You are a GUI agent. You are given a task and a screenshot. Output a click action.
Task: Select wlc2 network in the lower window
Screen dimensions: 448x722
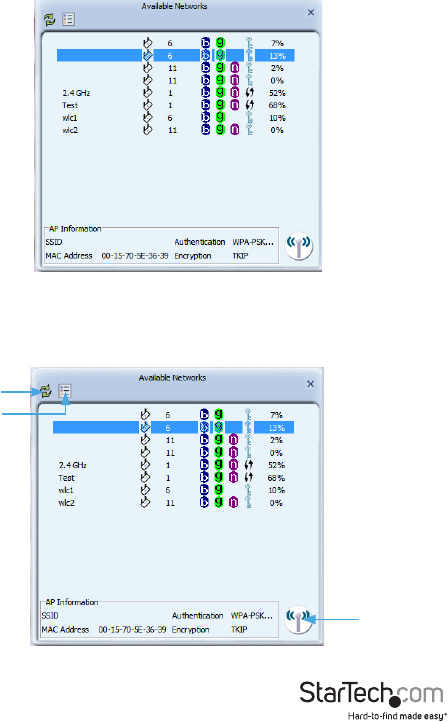coord(173,503)
